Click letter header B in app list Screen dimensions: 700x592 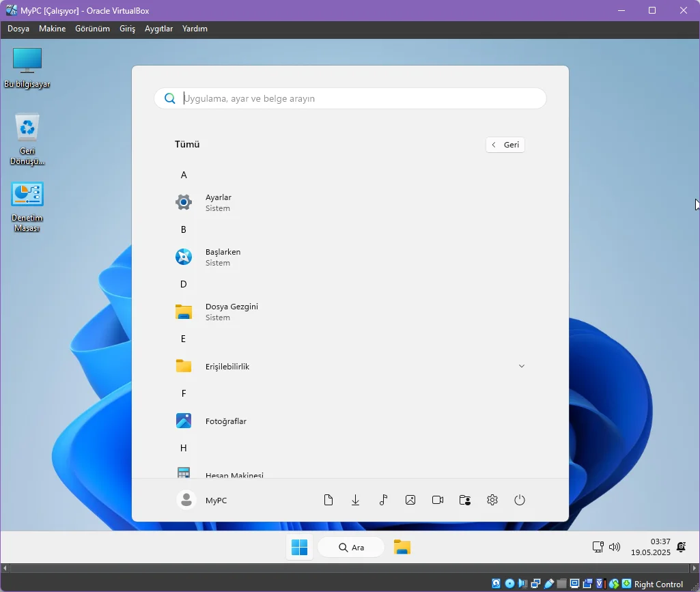(x=184, y=229)
